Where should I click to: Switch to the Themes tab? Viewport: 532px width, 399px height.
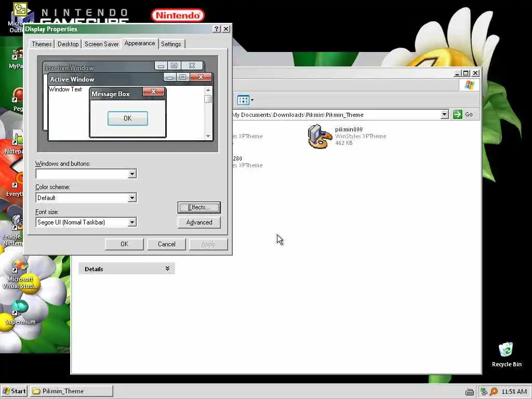(42, 44)
